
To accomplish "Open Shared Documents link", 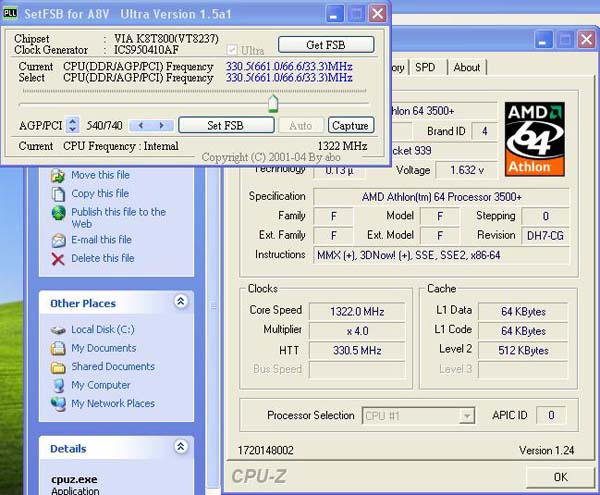I will (113, 366).
